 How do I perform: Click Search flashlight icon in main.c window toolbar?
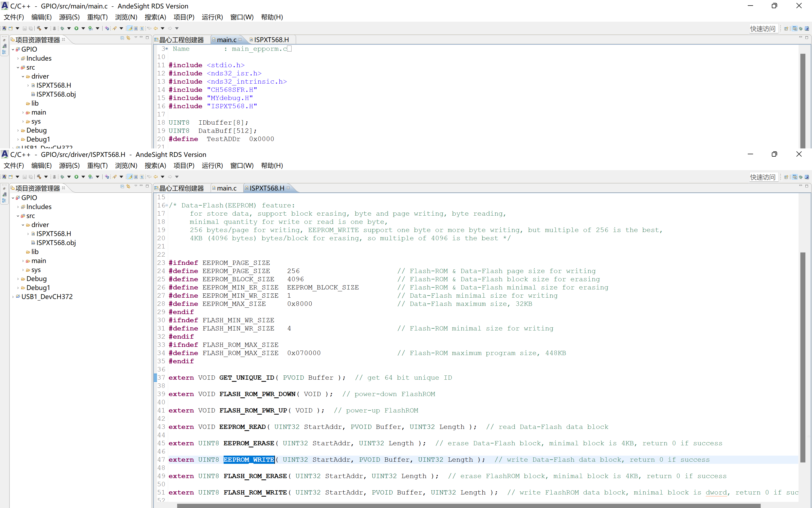coord(115,28)
